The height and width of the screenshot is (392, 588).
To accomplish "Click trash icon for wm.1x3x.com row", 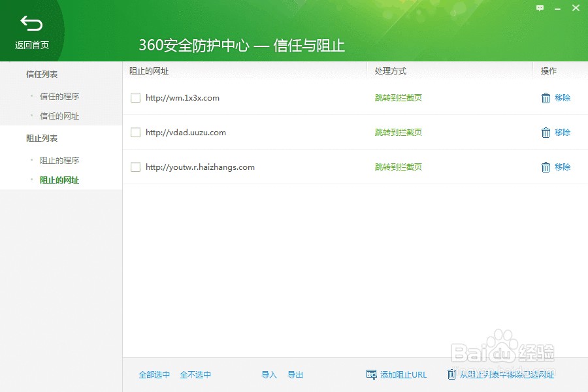I will tap(546, 98).
